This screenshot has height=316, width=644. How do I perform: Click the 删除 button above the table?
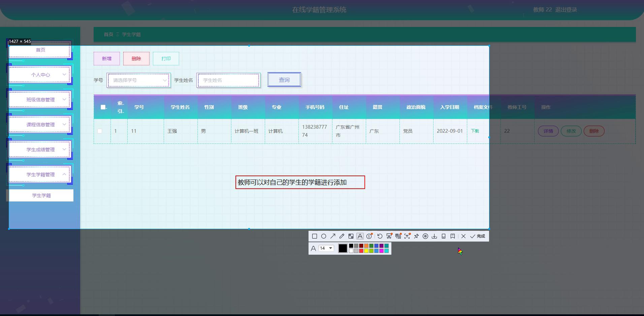pyautogui.click(x=136, y=59)
